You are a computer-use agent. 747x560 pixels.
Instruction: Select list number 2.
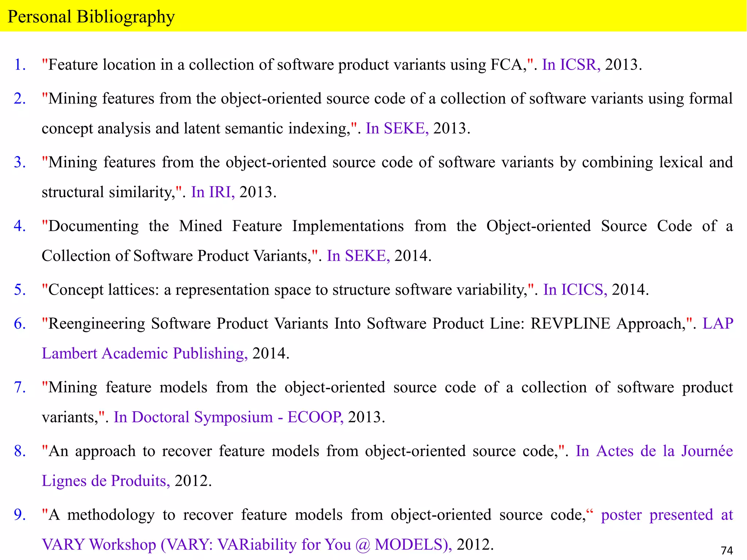pyautogui.click(x=20, y=98)
